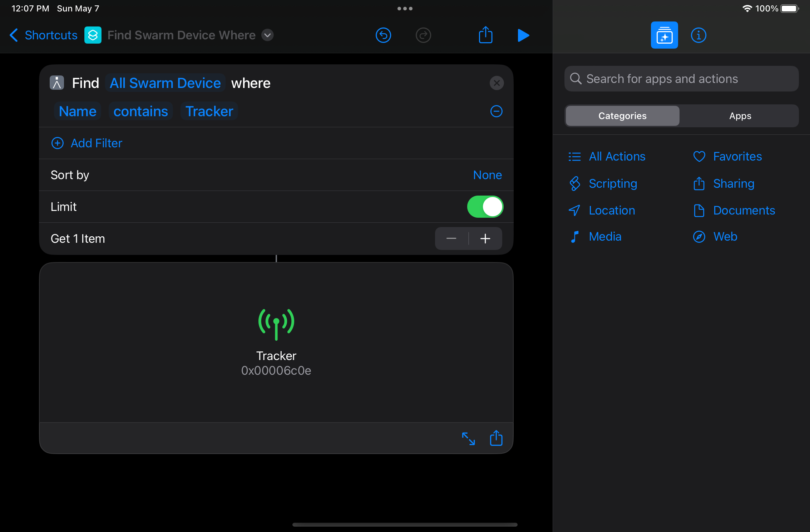The width and height of the screenshot is (810, 532).
Task: Remove the Name contains Tracker filter
Action: tap(497, 111)
